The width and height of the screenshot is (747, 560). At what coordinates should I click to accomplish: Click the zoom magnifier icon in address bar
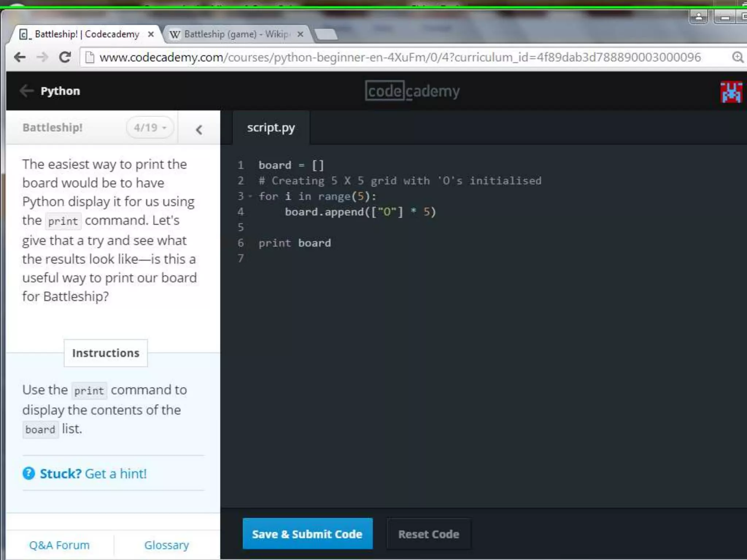738,57
